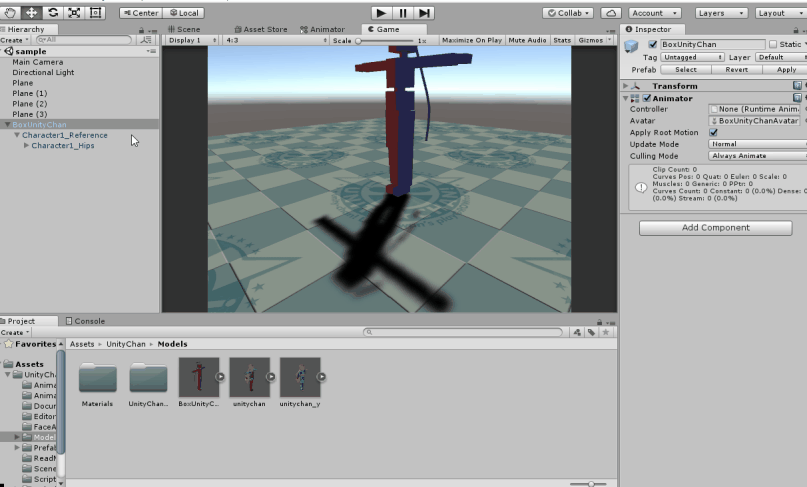The image size is (807, 487).
Task: Pause the game playback
Action: click(402, 13)
